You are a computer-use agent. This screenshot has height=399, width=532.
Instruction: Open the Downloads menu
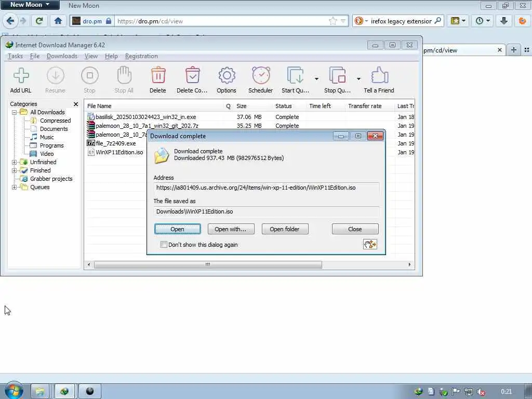[x=62, y=56]
